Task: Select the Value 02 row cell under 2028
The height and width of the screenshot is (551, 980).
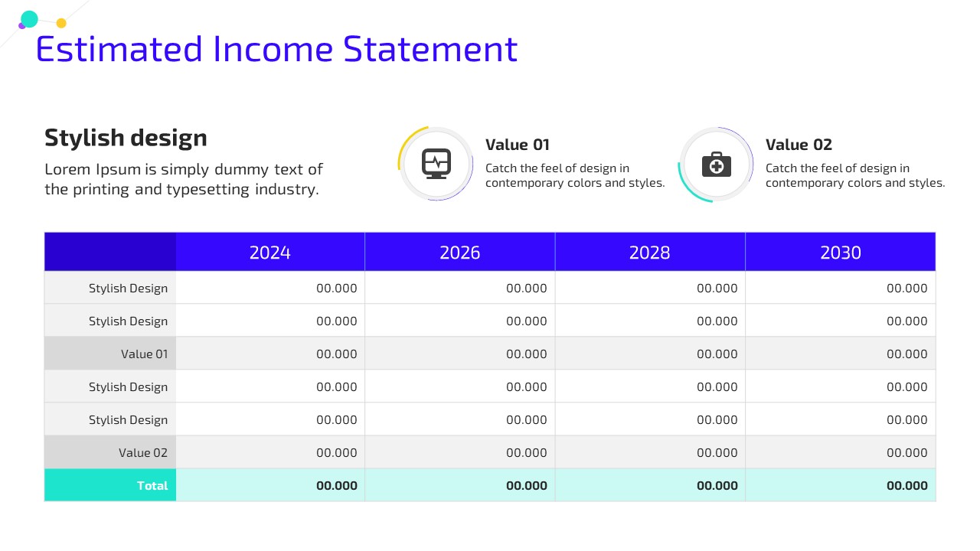Action: pos(650,452)
